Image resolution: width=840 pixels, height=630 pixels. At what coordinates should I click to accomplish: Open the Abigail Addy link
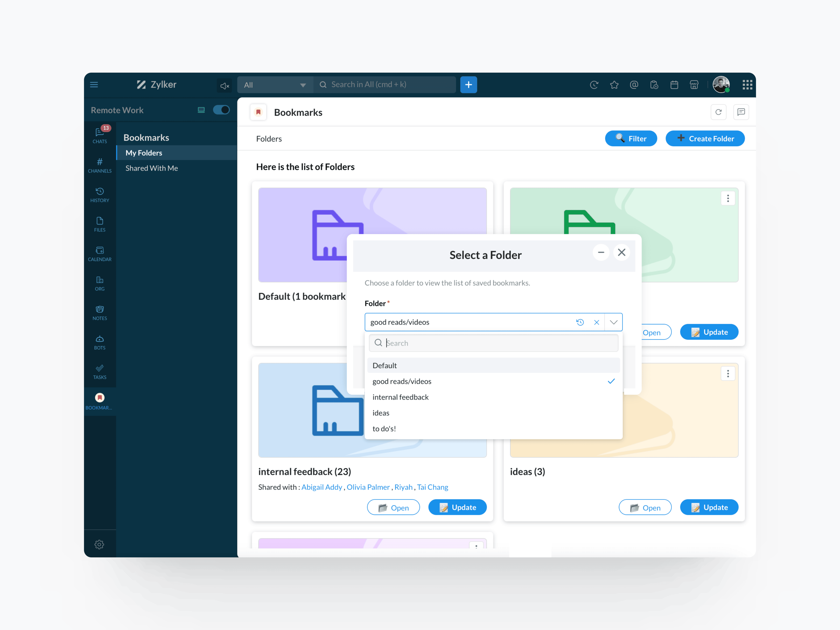[322, 487]
